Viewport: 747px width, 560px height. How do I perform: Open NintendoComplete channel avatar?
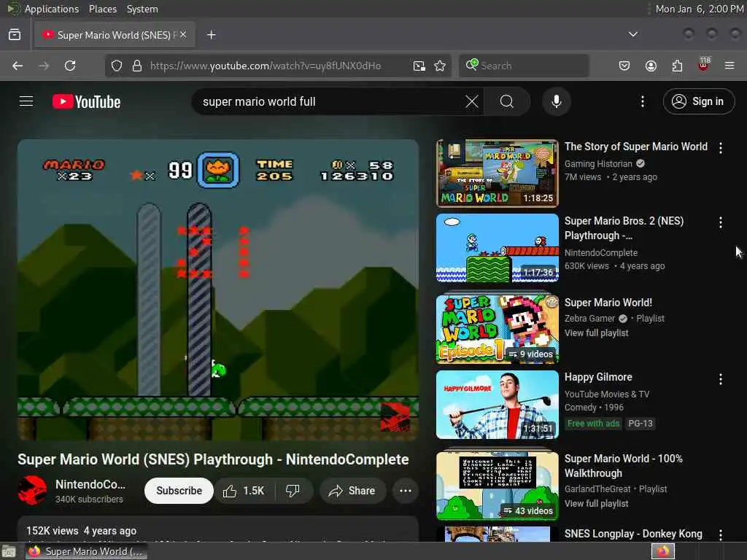(32, 491)
